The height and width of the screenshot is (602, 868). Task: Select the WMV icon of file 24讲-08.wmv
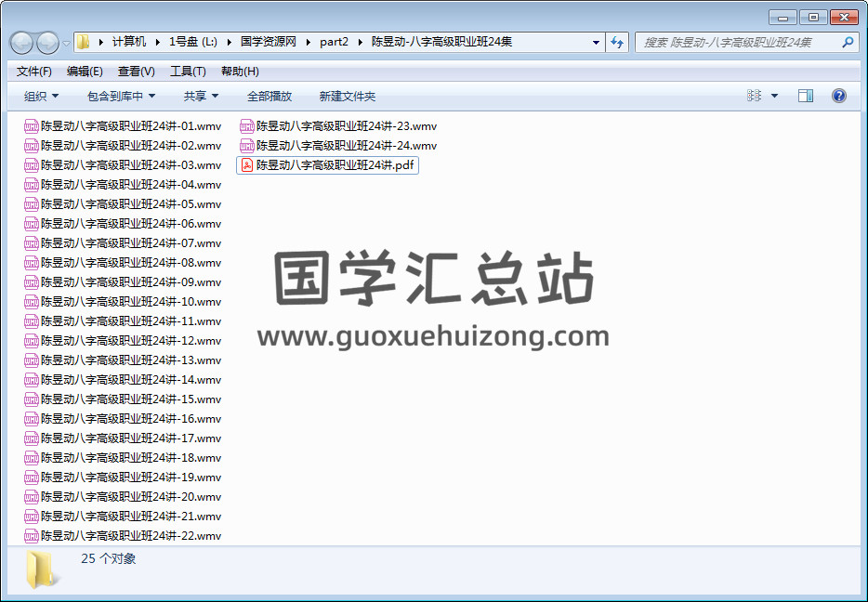(32, 262)
